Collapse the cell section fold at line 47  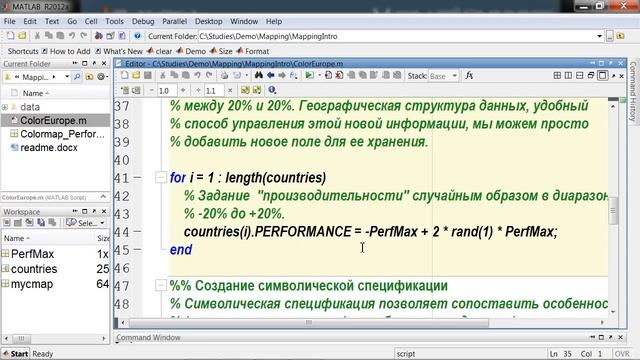pos(160,285)
